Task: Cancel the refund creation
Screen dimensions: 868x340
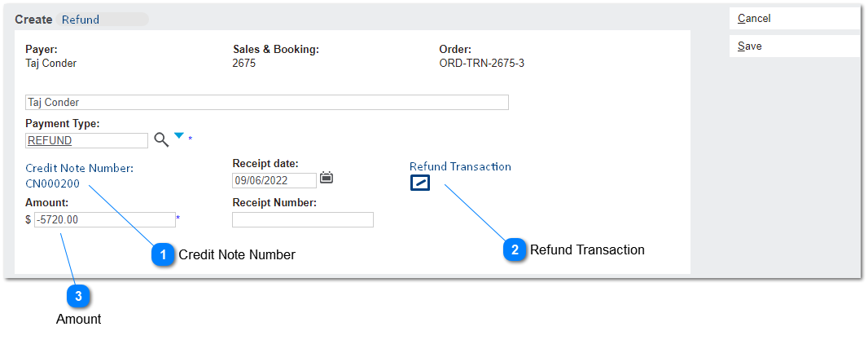Action: (795, 18)
